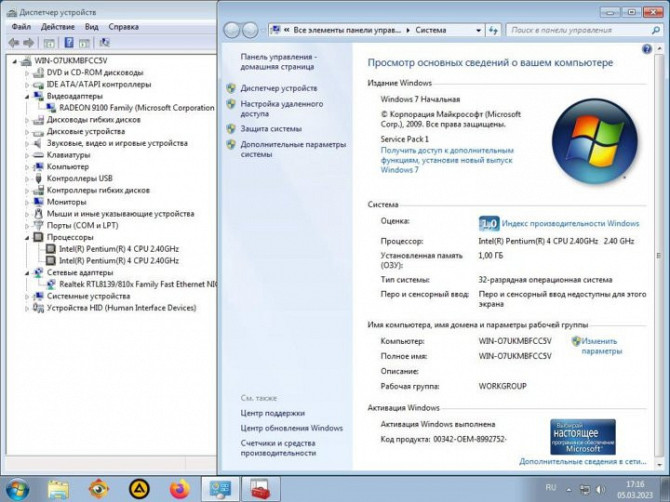
Task: Open Индекс производительности Windows link
Action: point(570,223)
